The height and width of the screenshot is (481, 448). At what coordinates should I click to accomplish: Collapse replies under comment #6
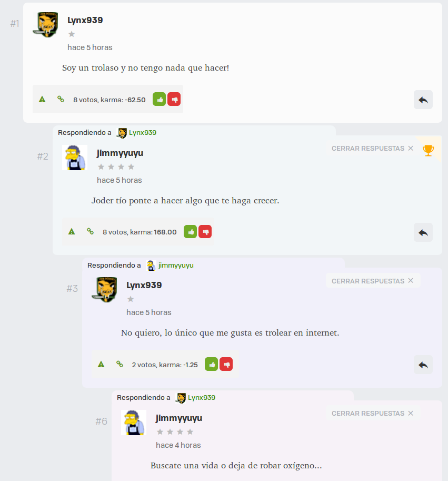pos(373,413)
